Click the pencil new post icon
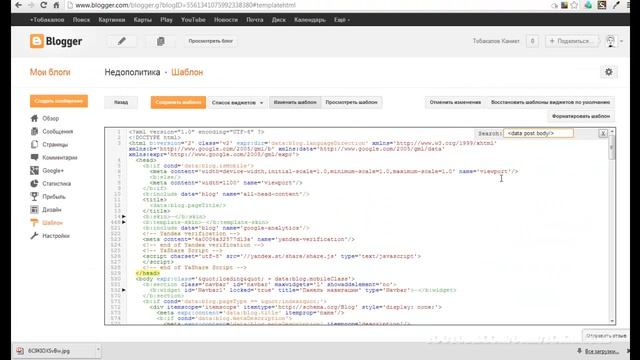Viewport: 640px width, 360px height. tap(122, 41)
